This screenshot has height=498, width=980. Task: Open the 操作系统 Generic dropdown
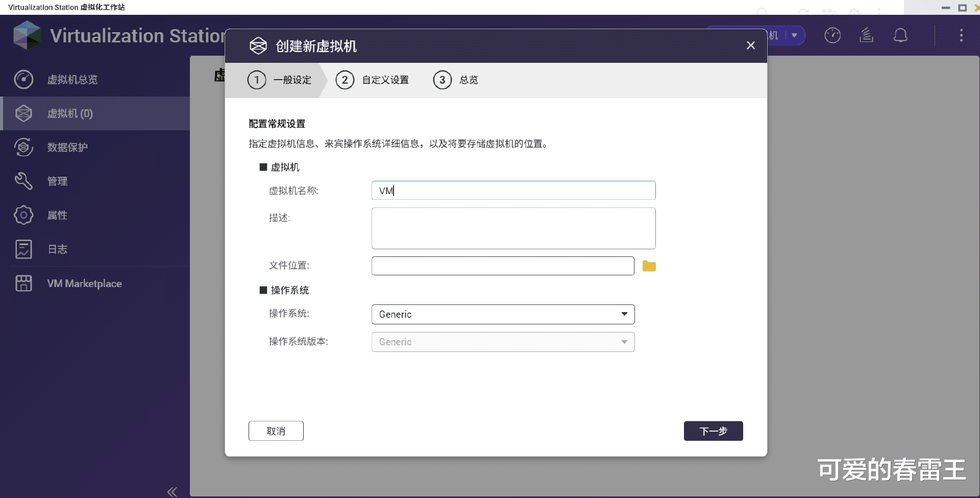click(503, 314)
